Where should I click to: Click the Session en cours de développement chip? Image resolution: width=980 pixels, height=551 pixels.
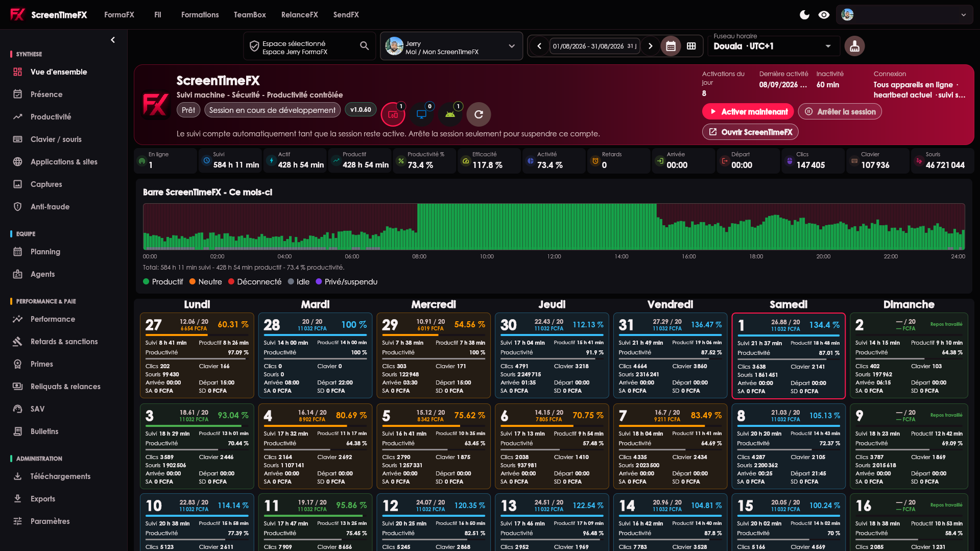[272, 110]
